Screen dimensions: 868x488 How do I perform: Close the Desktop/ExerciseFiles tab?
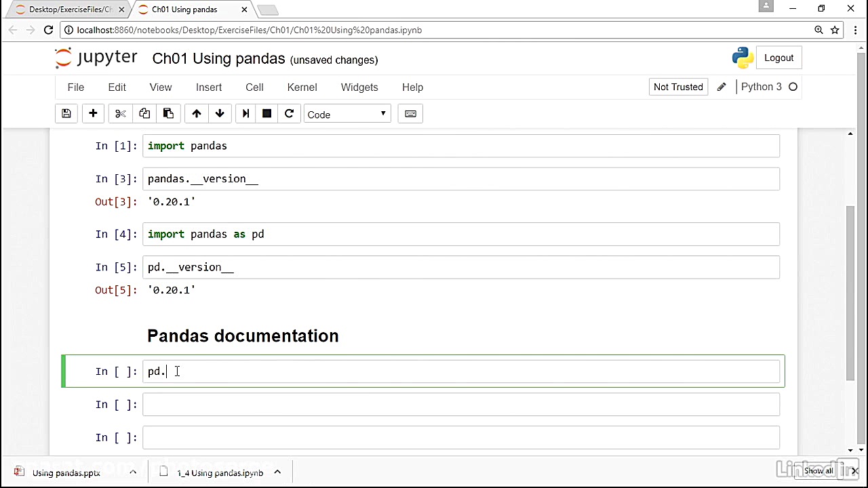(x=121, y=9)
